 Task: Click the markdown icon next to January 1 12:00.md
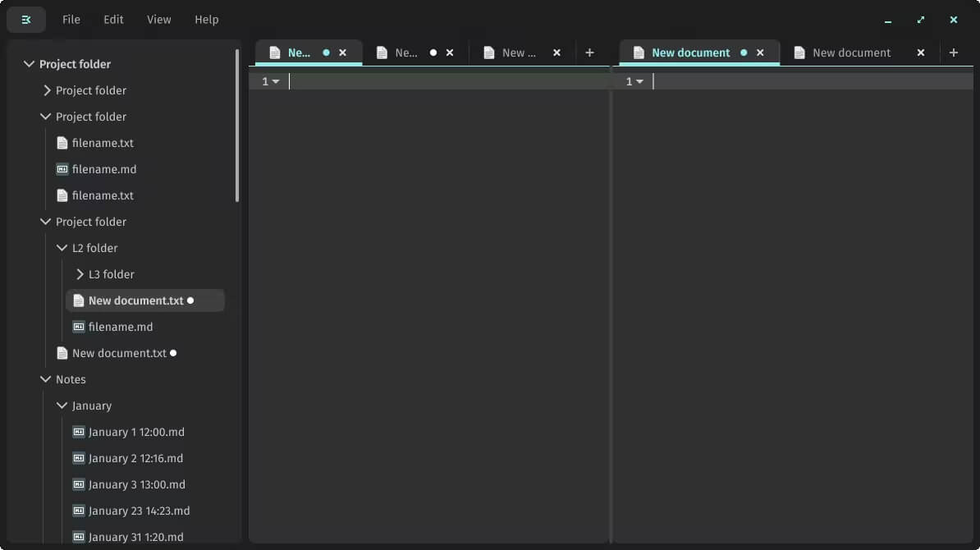pos(79,432)
